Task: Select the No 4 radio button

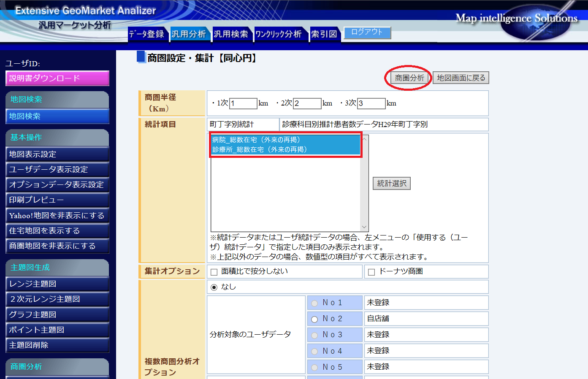Action: tap(314, 352)
